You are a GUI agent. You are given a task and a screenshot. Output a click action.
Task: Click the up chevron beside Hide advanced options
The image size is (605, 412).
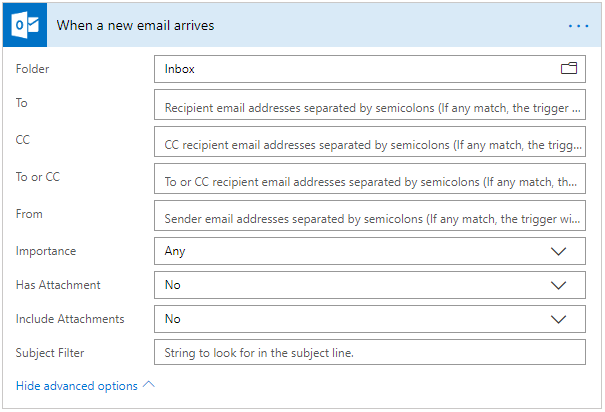click(149, 385)
